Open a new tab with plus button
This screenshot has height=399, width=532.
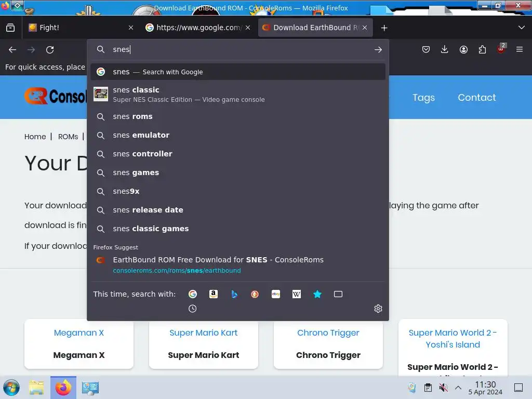[x=384, y=28]
